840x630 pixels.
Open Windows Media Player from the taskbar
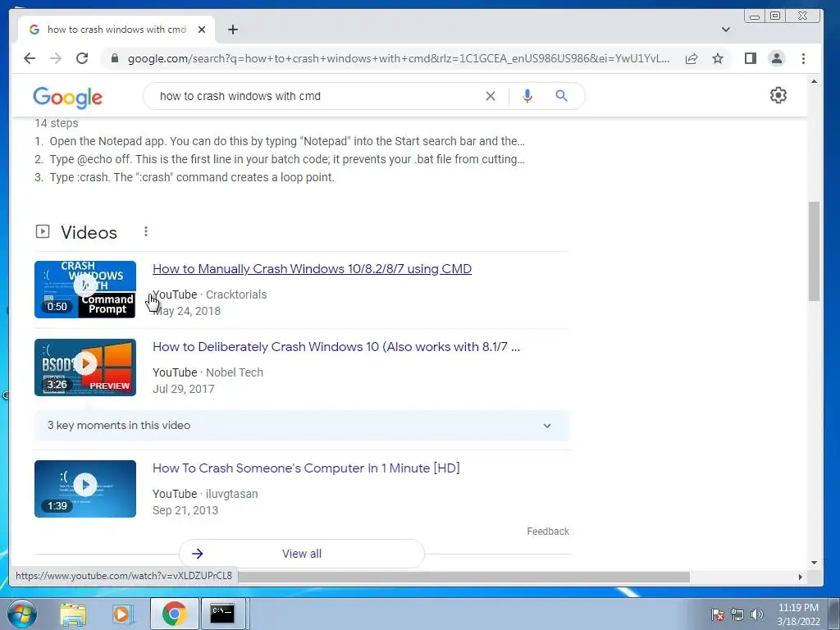pos(122,614)
